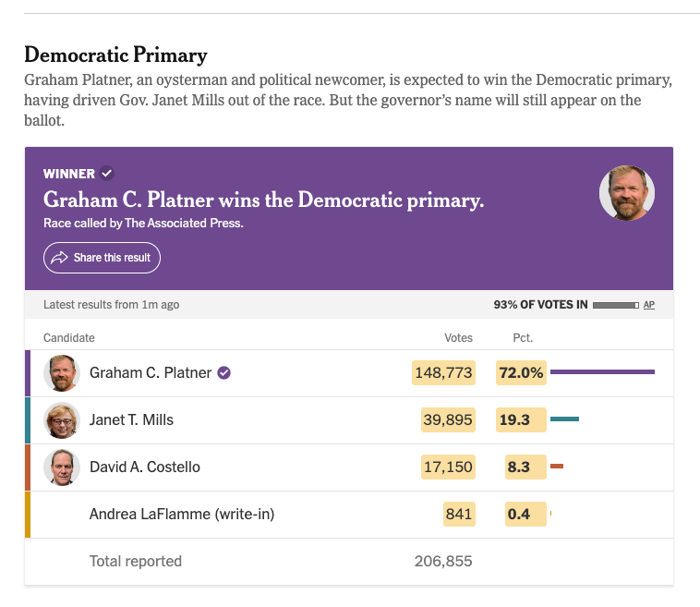Click the winner checkmark badge in banner

click(x=107, y=174)
